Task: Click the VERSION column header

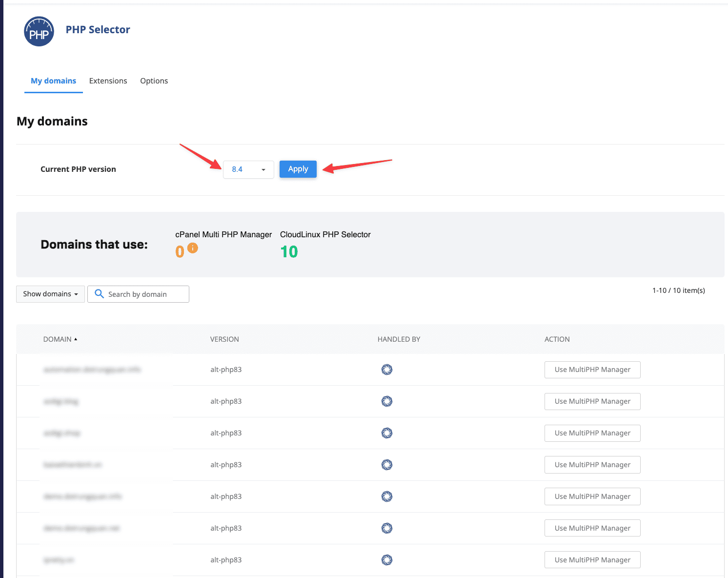Action: (x=224, y=339)
